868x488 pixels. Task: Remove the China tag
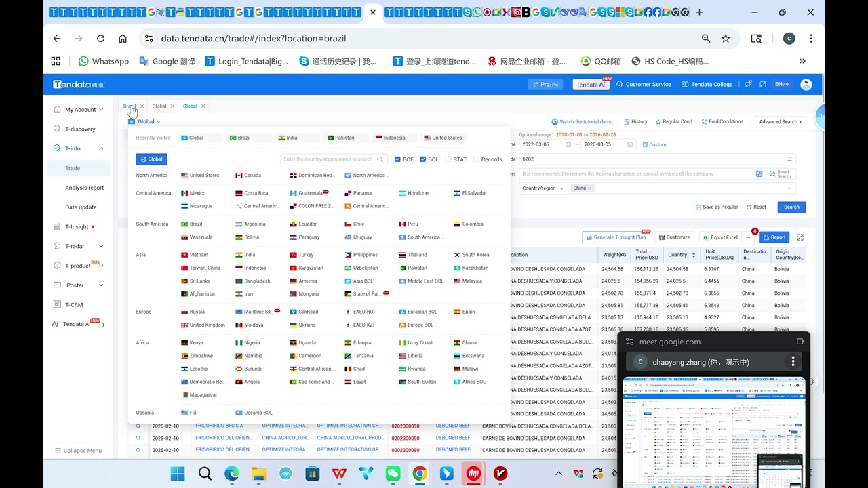tap(590, 188)
